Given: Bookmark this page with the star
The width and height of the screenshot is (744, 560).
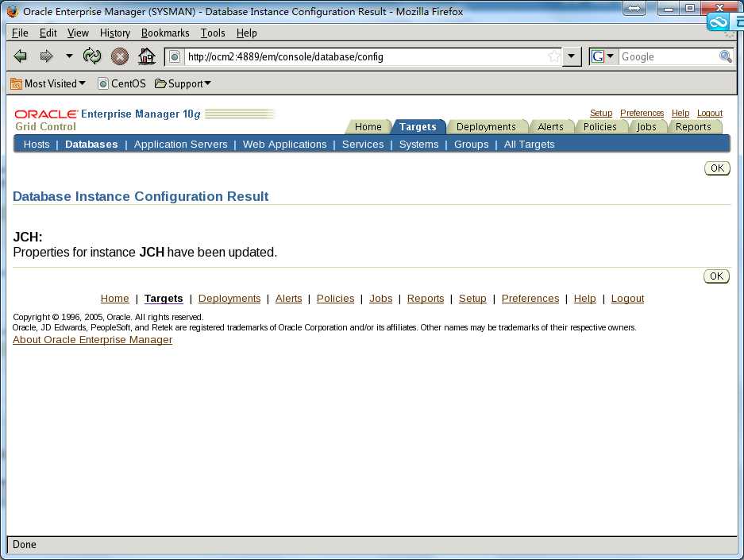Looking at the screenshot, I should tap(553, 57).
